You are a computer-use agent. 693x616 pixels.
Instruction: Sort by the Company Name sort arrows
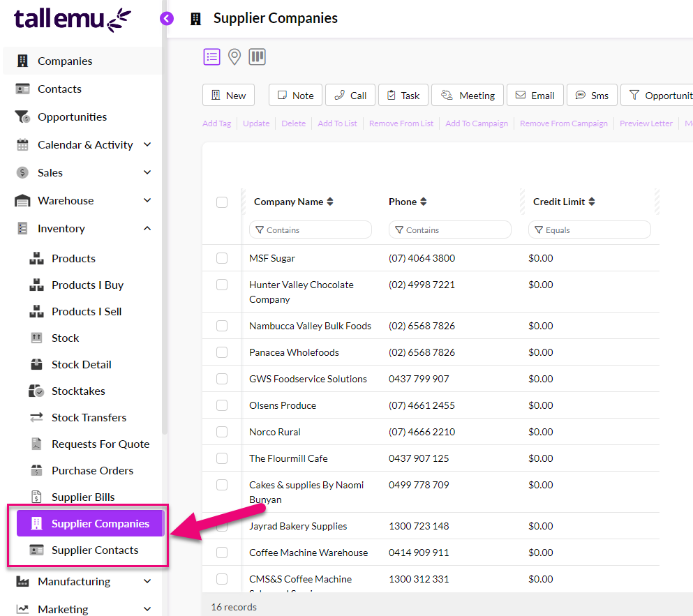point(330,202)
